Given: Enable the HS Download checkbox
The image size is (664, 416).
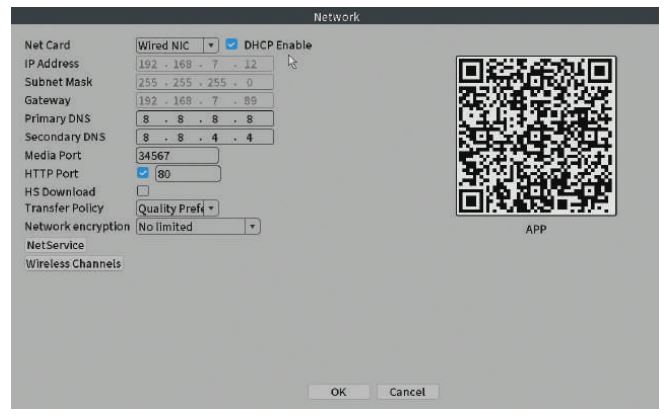Looking at the screenshot, I should pyautogui.click(x=142, y=191).
